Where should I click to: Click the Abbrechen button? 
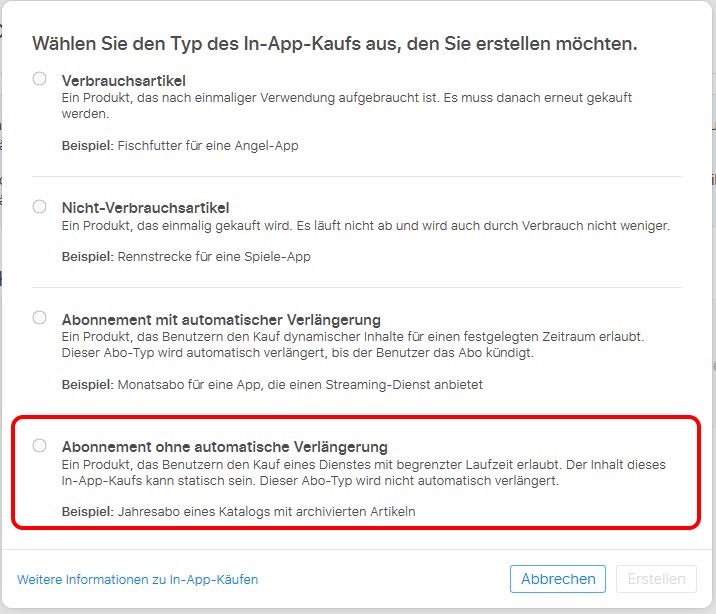click(558, 579)
